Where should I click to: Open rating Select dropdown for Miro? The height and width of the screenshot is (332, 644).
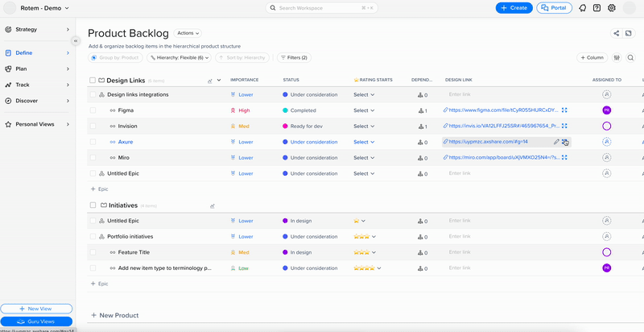363,158
